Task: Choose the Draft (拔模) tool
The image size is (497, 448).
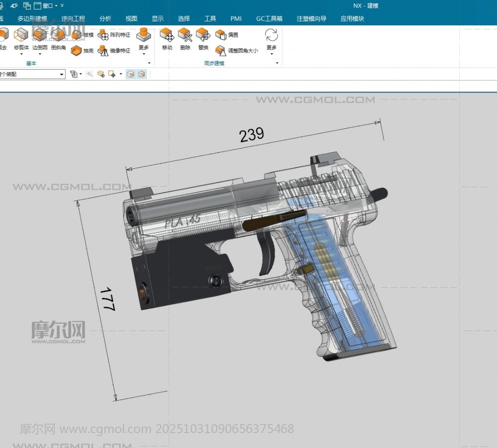Action: click(x=82, y=35)
